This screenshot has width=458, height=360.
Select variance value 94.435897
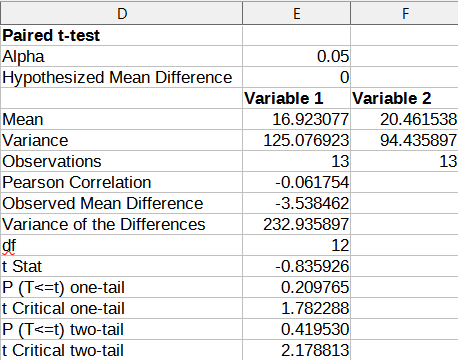[x=404, y=140]
